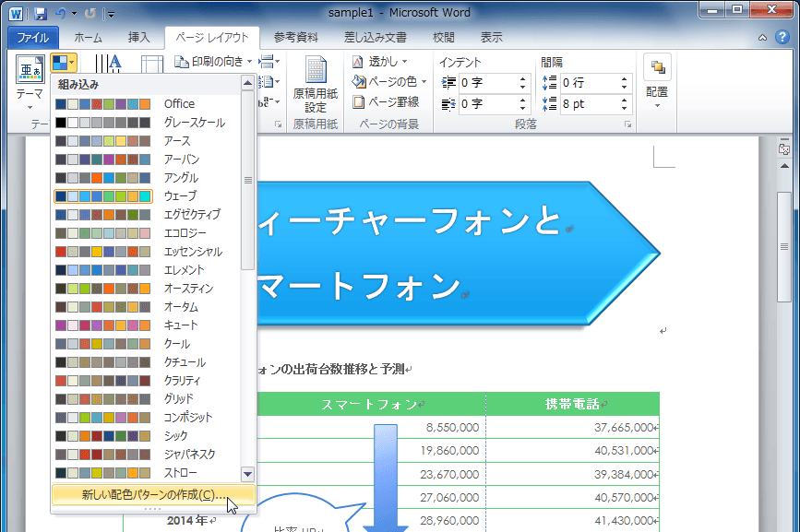This screenshot has height=532, width=800.
Task: Decrease spacing after value
Action: 625,109
